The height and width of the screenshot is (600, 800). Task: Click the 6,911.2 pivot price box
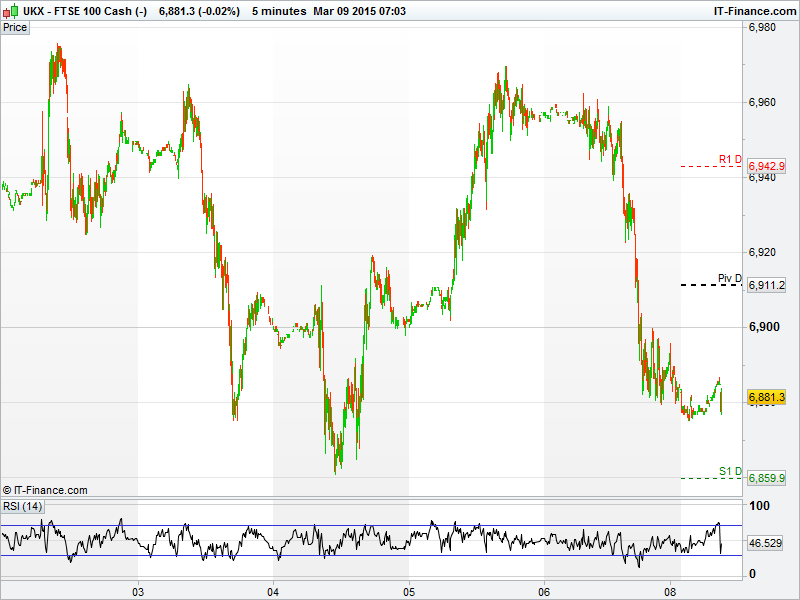[767, 286]
